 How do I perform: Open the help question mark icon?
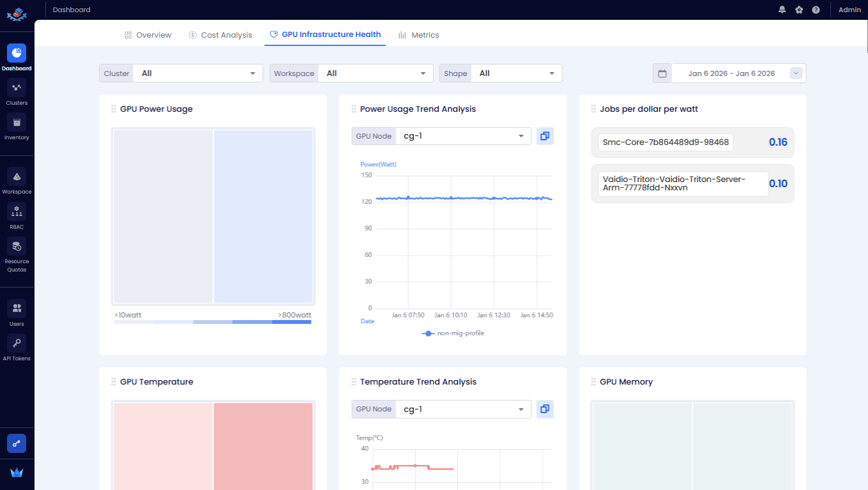tap(816, 10)
